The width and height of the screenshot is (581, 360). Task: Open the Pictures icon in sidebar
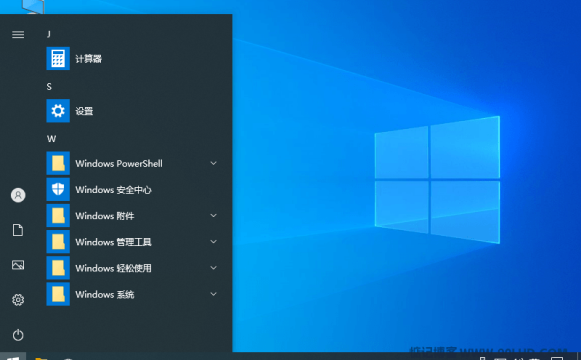pyautogui.click(x=18, y=265)
